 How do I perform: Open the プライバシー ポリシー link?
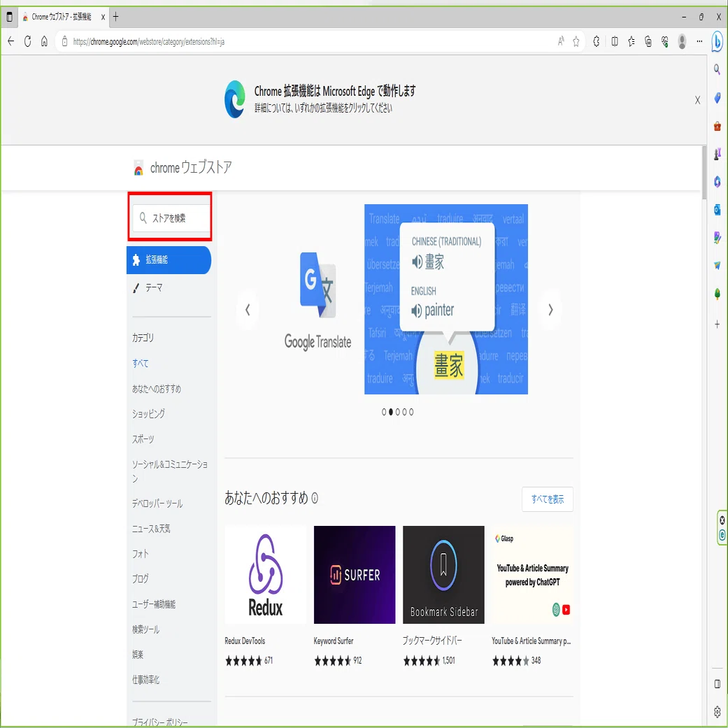pos(159,722)
